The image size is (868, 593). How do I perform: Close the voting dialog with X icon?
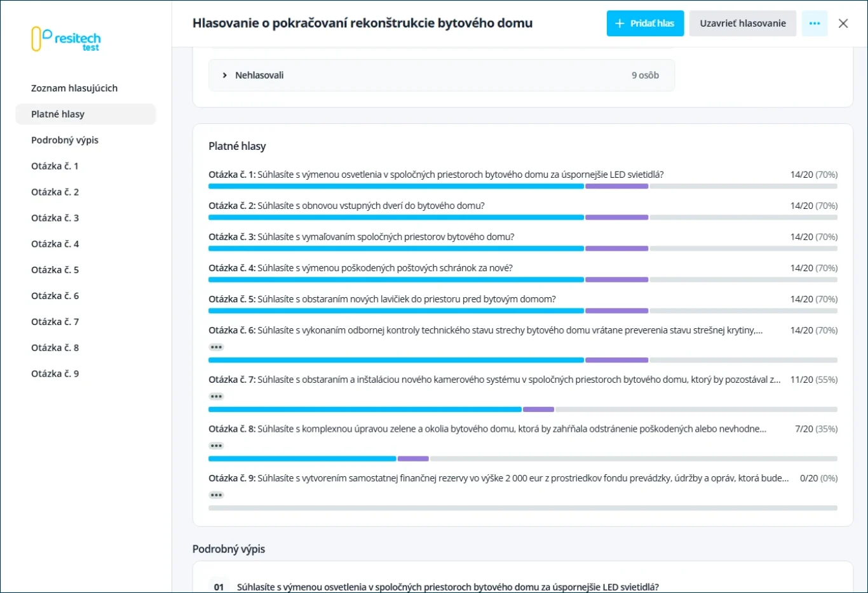tap(843, 23)
